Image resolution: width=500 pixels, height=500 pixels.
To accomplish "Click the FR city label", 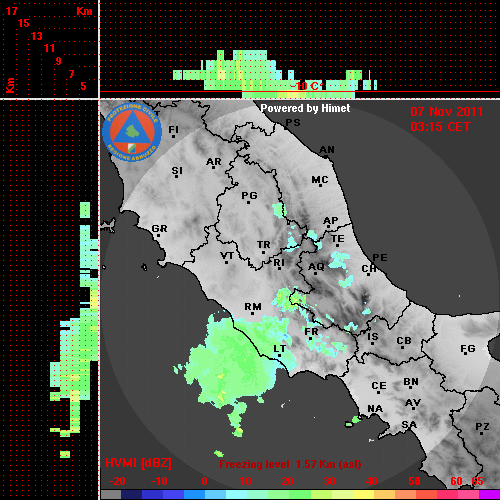I will click(311, 332).
